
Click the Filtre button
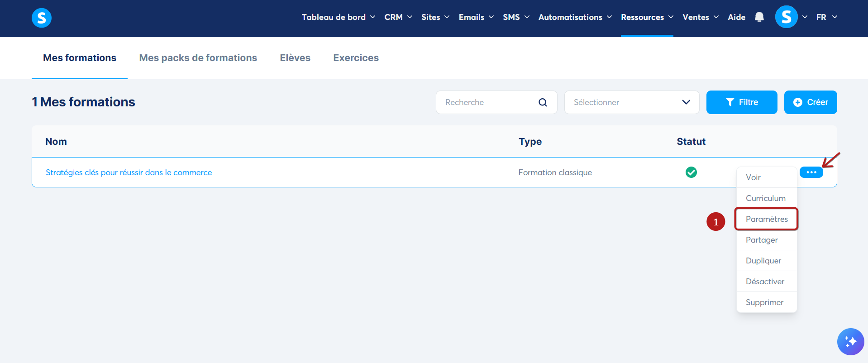[742, 102]
